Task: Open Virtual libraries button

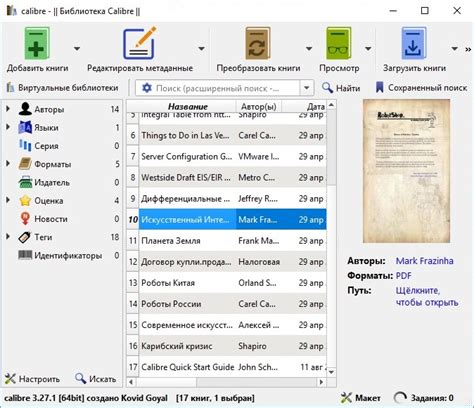Action: (x=62, y=88)
